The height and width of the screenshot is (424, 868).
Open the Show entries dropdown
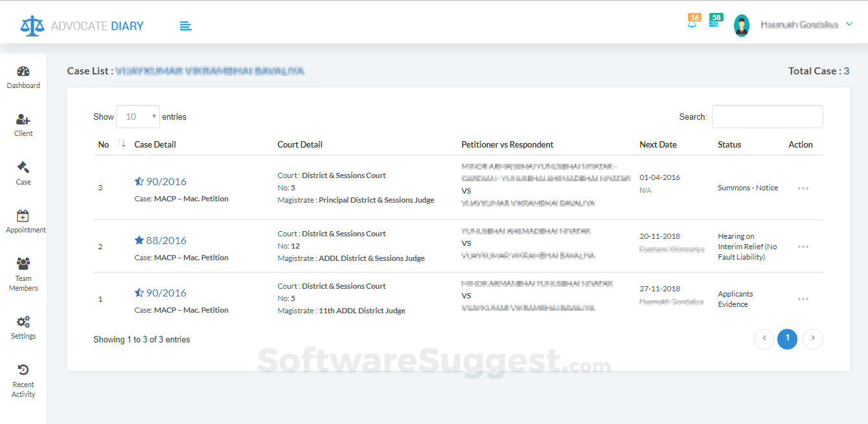(138, 117)
